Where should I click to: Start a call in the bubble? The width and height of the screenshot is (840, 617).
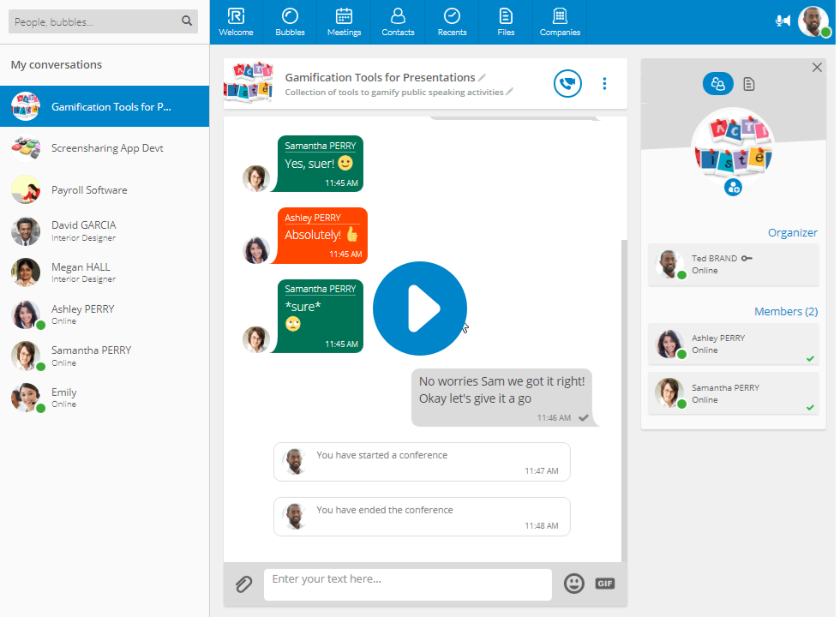pos(567,84)
